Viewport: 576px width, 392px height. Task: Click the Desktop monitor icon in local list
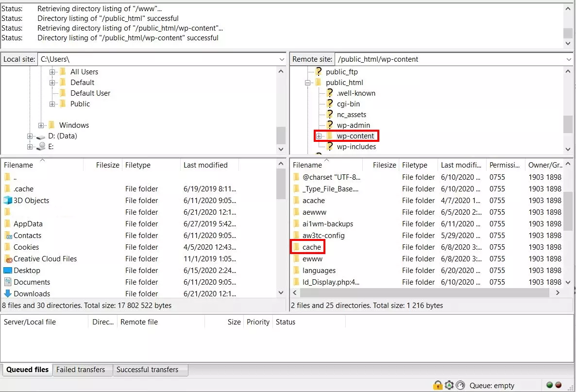pos(8,271)
